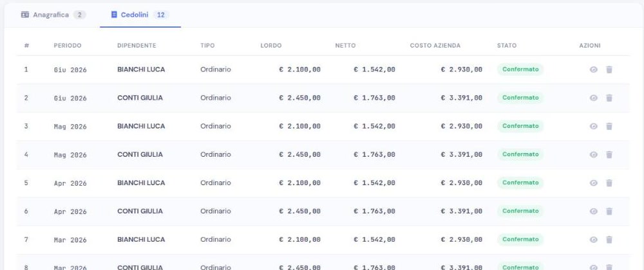View payslip of Bianchi Luca Giu 2026

[x=594, y=69]
